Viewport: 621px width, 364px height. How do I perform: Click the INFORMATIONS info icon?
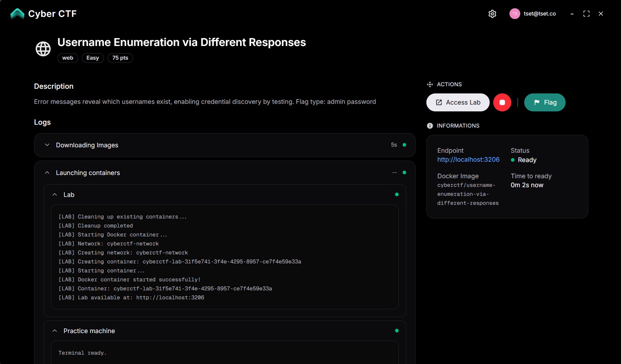pos(430,126)
